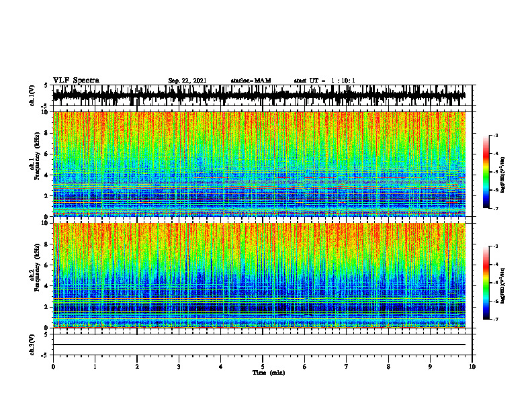Click the "-7" label on ch.2 color bar
The image size is (532, 411).
coord(496,319)
